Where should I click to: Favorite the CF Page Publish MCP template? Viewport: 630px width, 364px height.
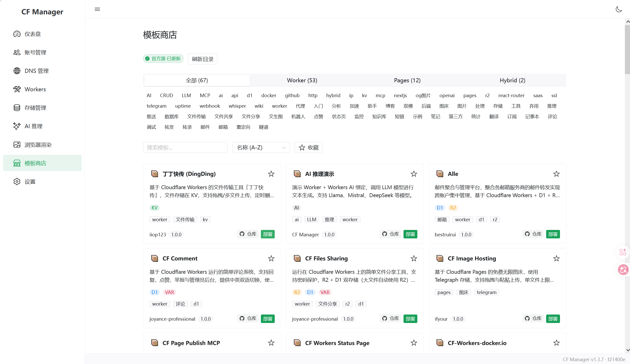coord(271,343)
